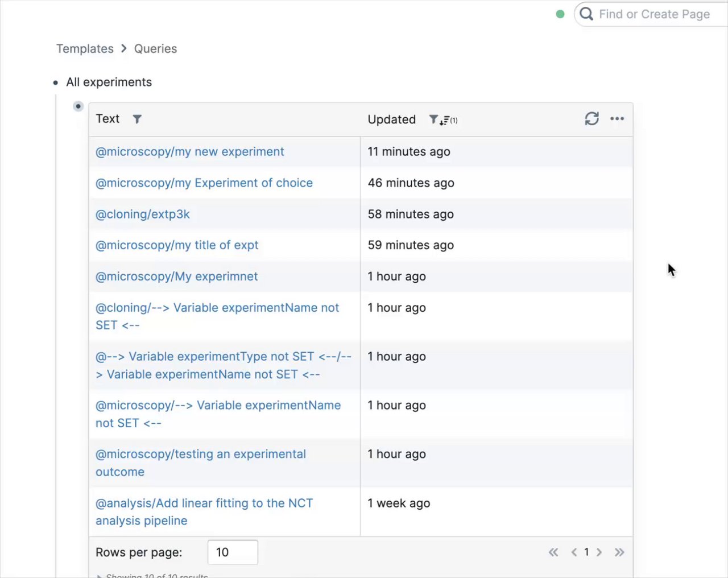Expand the Showing 10 of 10 results disclosure
The height and width of the screenshot is (578, 728).
pos(100,575)
